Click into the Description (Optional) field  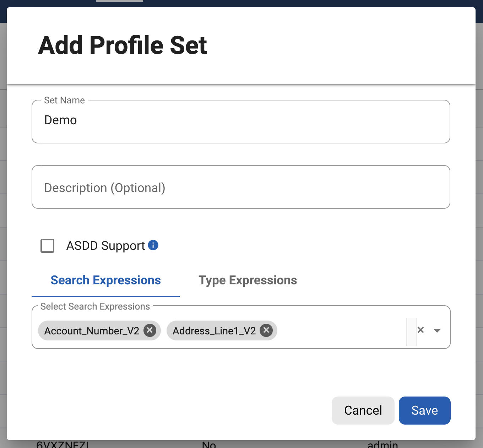point(241,187)
